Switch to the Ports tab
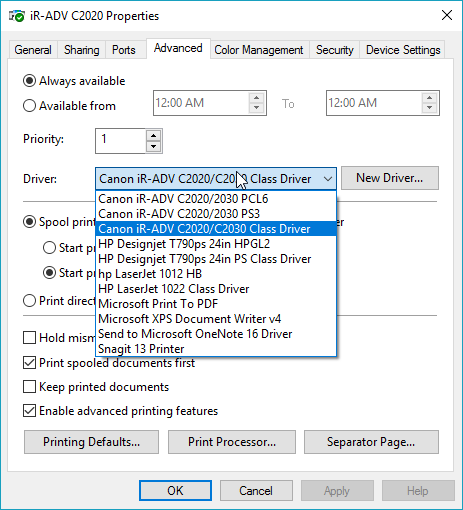This screenshot has height=510, width=463. [124, 50]
